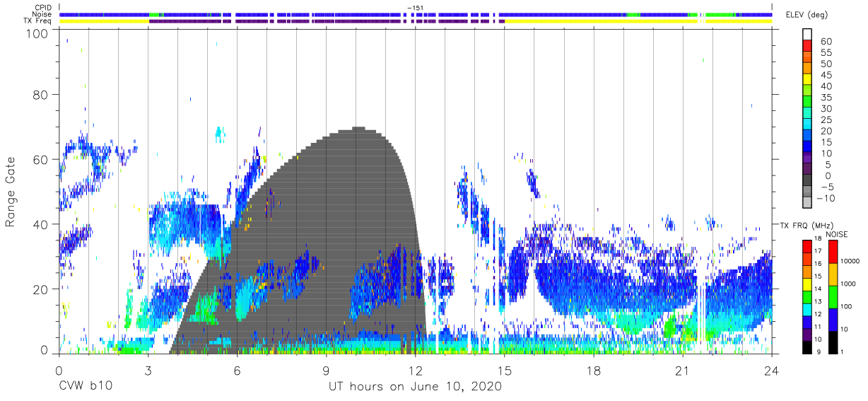Viewport: 868px width, 401px height.
Task: Click the x-axis tick label '3'
Action: (x=148, y=371)
